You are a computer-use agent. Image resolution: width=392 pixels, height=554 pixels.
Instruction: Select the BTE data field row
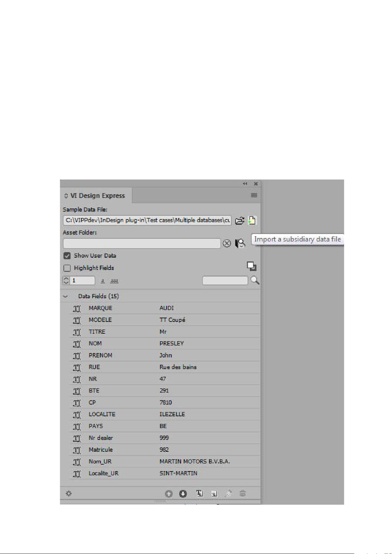pos(165,391)
